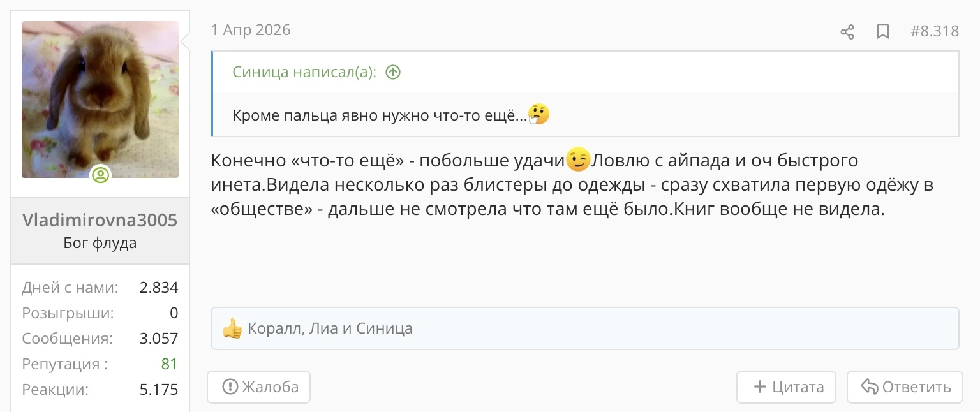
Task: Reply using the Ответить button
Action: [905, 387]
